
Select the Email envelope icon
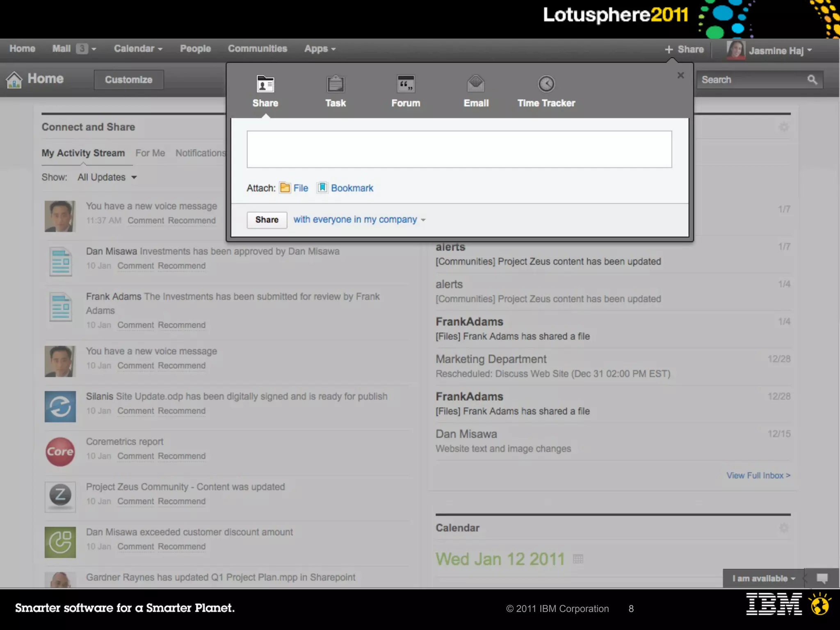(x=476, y=84)
